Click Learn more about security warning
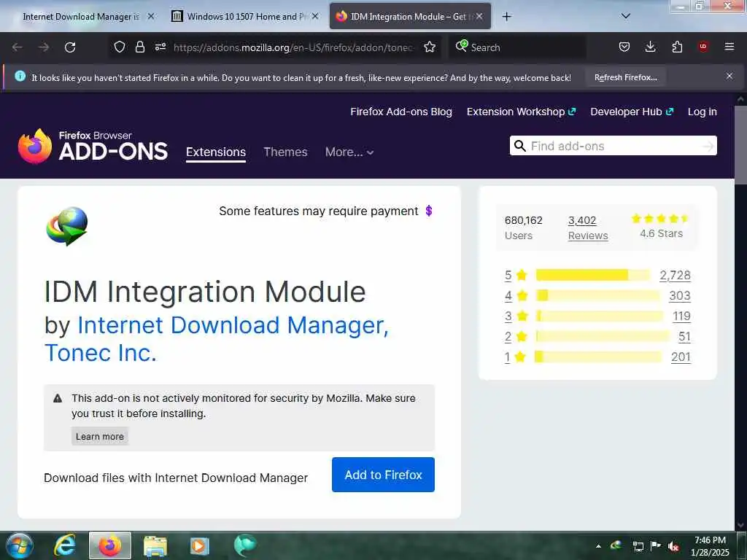Image resolution: width=747 pixels, height=560 pixels. click(99, 436)
